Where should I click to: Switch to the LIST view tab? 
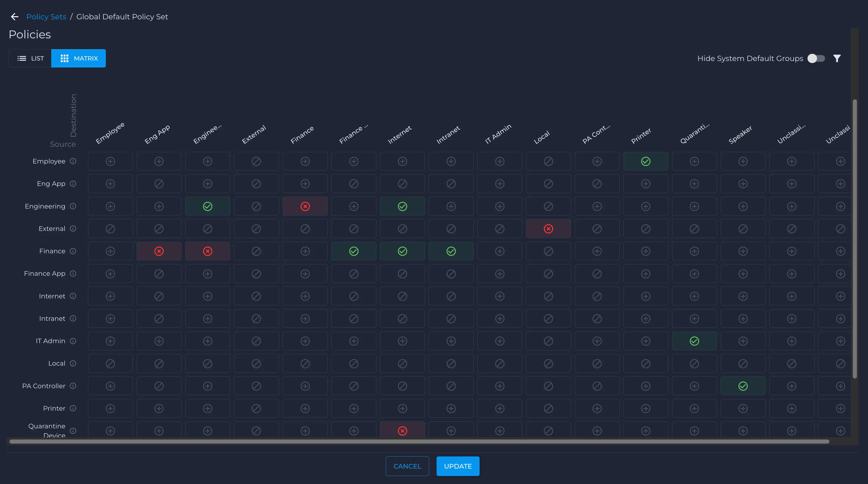coord(30,58)
